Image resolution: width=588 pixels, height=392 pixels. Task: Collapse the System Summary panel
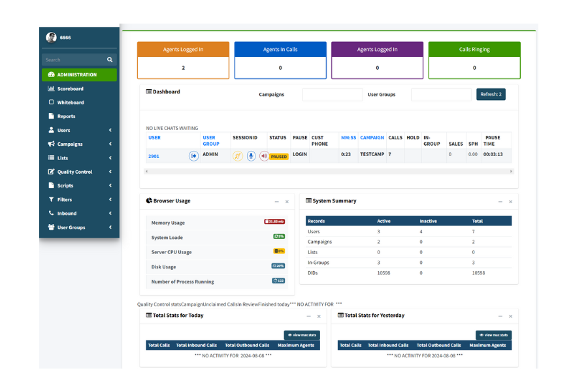500,202
